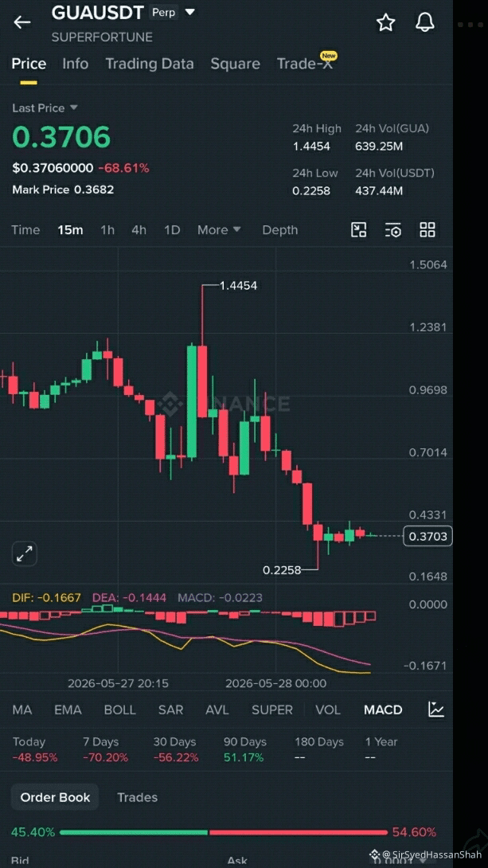Click the Today -48.95% performance
488x868 pixels.
click(35, 749)
